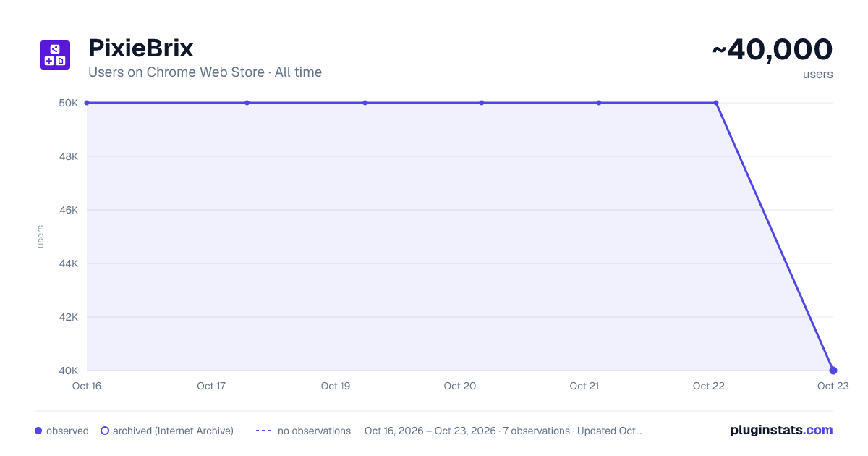Click the 50K y-axis label
The image size is (868, 456).
pos(69,103)
